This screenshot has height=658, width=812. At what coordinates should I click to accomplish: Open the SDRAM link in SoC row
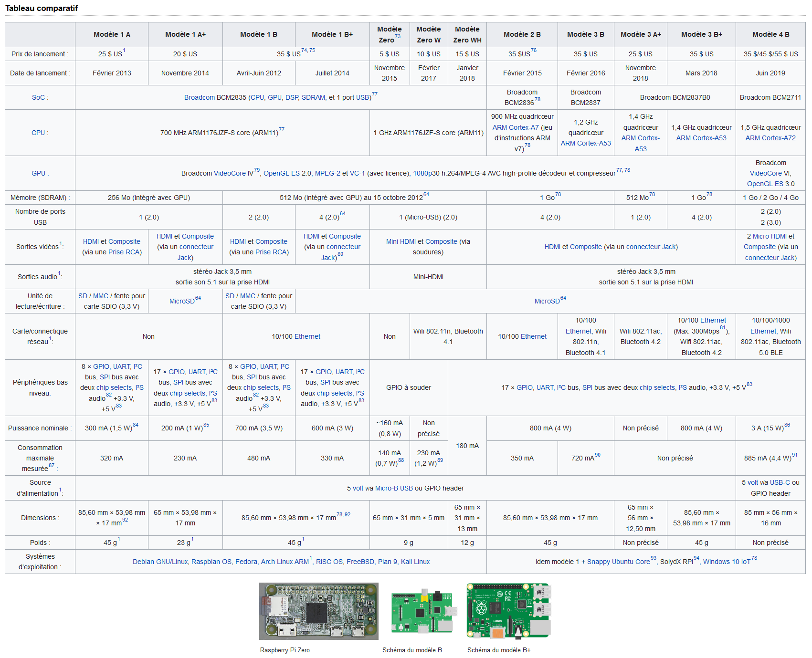point(313,97)
